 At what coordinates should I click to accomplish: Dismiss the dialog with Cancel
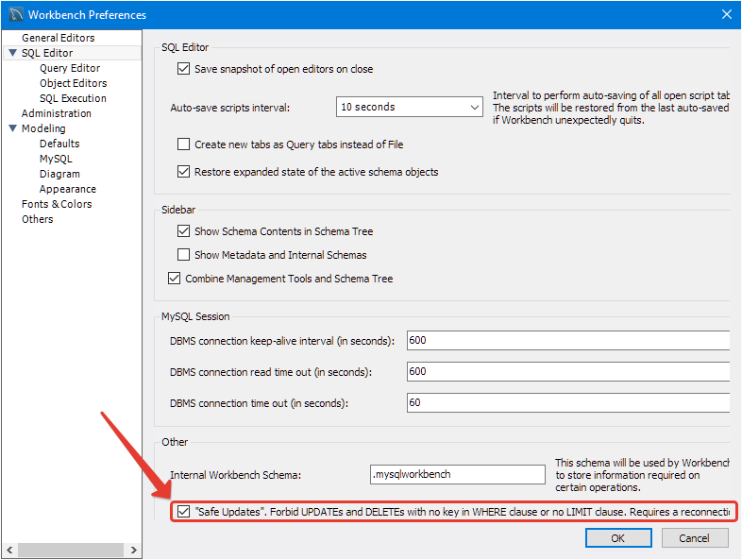click(694, 538)
